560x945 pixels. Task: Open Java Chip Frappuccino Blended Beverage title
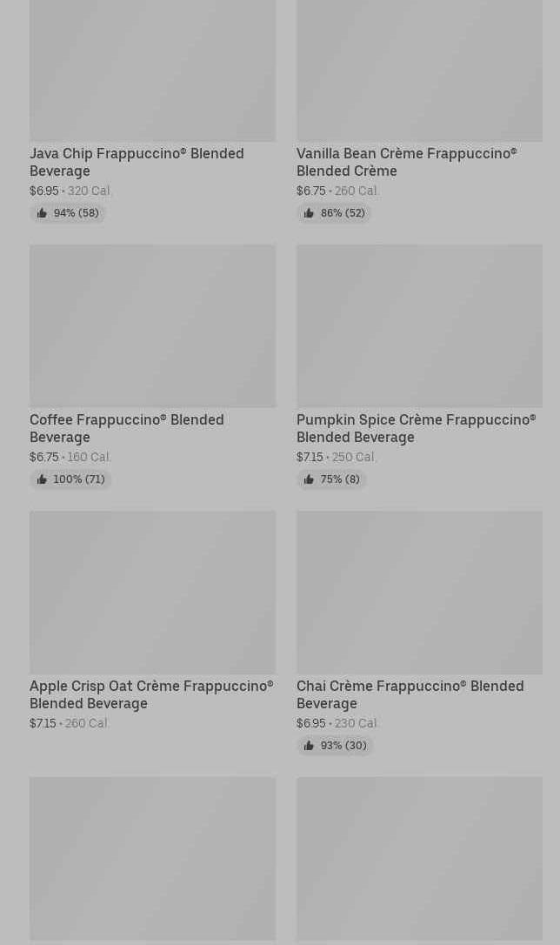pos(137,162)
